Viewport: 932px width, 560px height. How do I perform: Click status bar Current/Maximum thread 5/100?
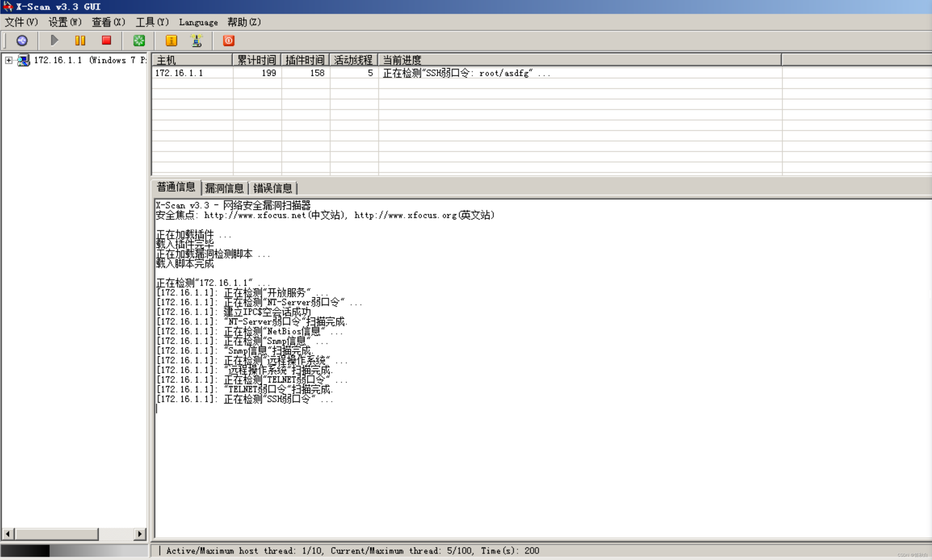(x=402, y=551)
